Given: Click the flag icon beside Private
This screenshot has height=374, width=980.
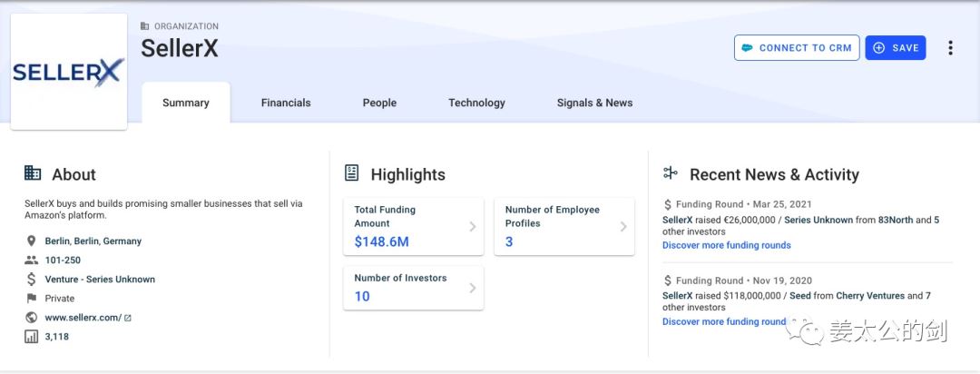Looking at the screenshot, I should (31, 299).
